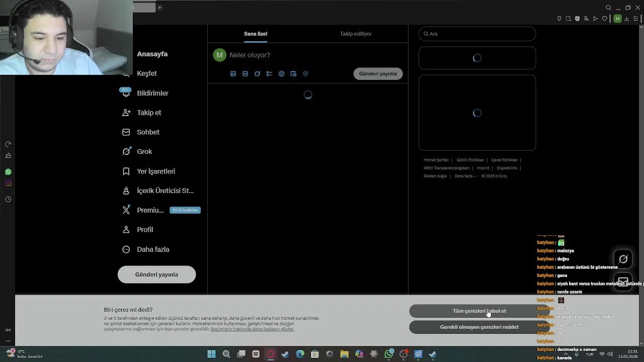Open Instagram in browser sidebar
Image resolution: width=644 pixels, height=362 pixels.
(x=8, y=183)
